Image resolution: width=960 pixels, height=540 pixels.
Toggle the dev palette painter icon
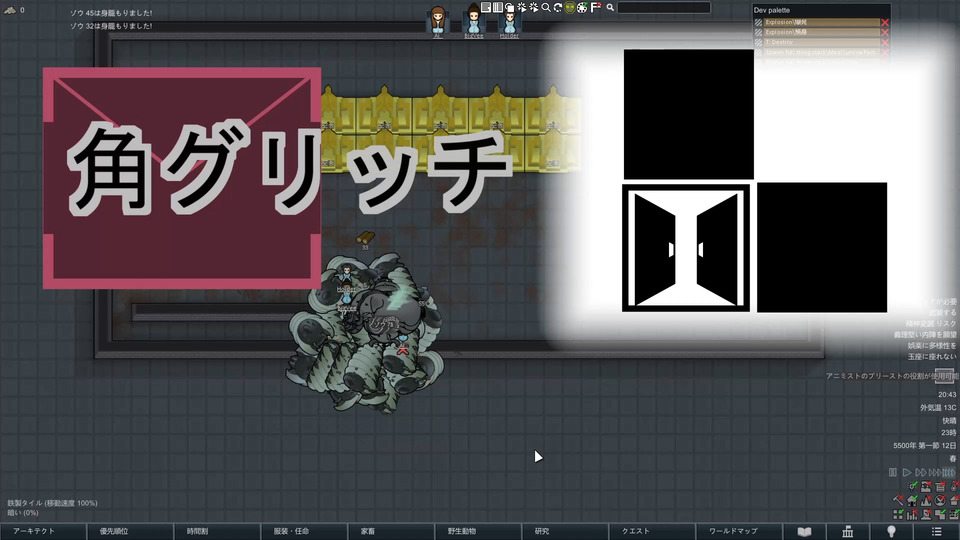pyautogui.click(x=582, y=7)
